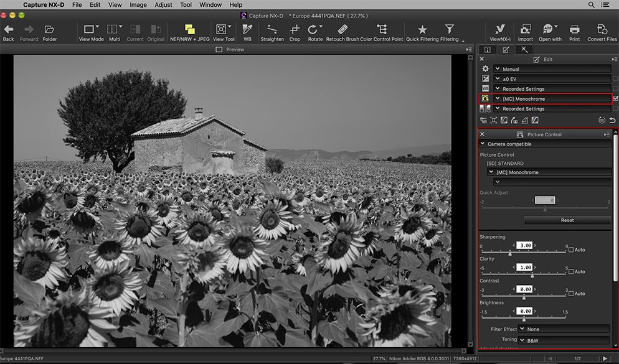Choose the Retouch Brush tool

pyautogui.click(x=343, y=32)
